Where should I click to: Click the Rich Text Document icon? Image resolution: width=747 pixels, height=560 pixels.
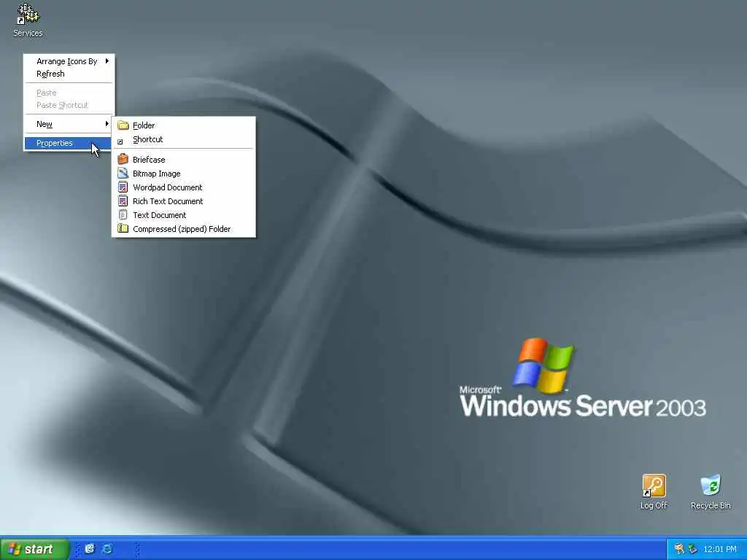click(x=123, y=201)
